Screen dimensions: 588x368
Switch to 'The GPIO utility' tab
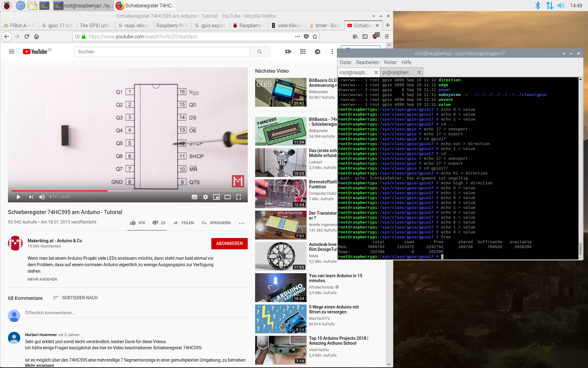click(x=95, y=25)
